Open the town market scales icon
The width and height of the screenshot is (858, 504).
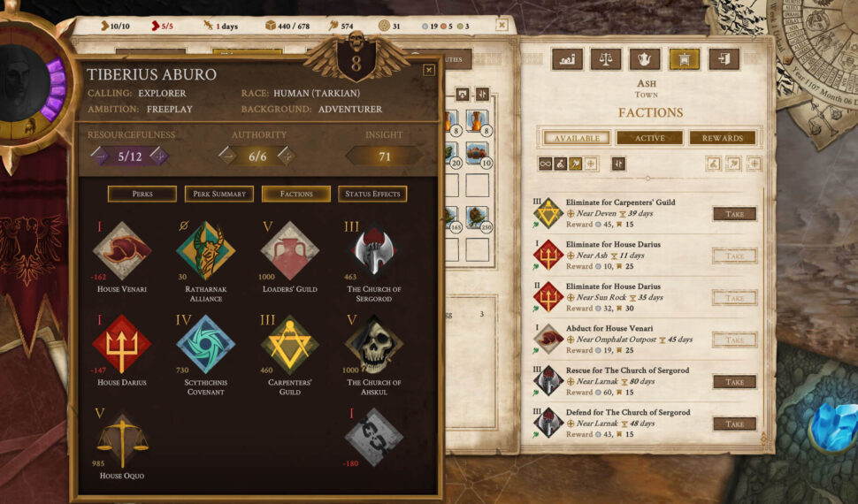pyautogui.click(x=605, y=59)
